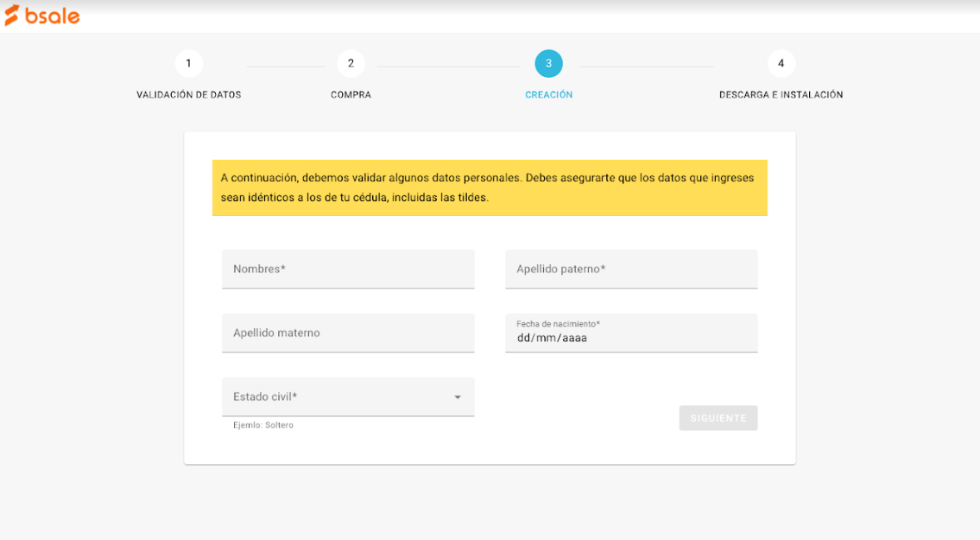Focus the Apellido paterno input field
Viewport: 980px width, 540px height.
(631, 269)
